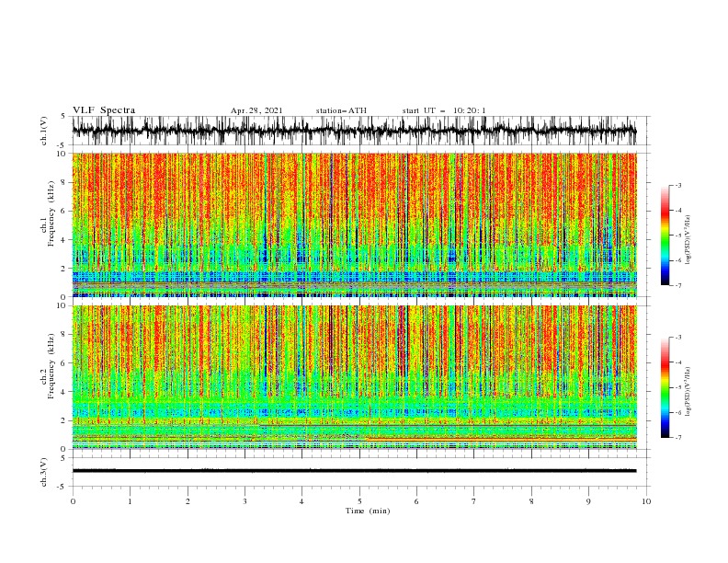Click the "-3" tick on ch.1 colorbar
This screenshot has height=563, width=728.
pyautogui.click(x=678, y=185)
